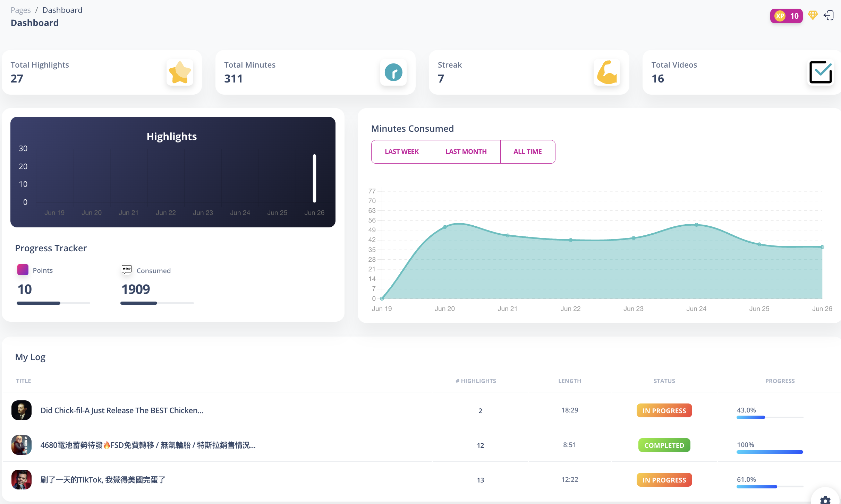Click the Readwise 'r' minutes icon
Image resolution: width=841 pixels, height=504 pixels.
pos(393,72)
